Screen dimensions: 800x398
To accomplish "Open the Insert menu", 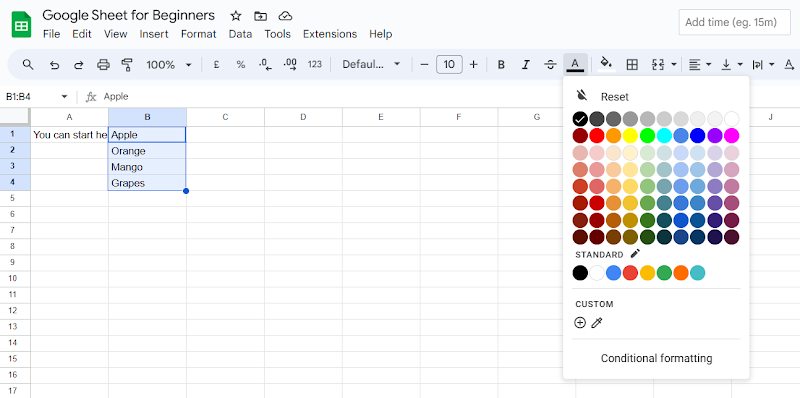I will coord(154,34).
